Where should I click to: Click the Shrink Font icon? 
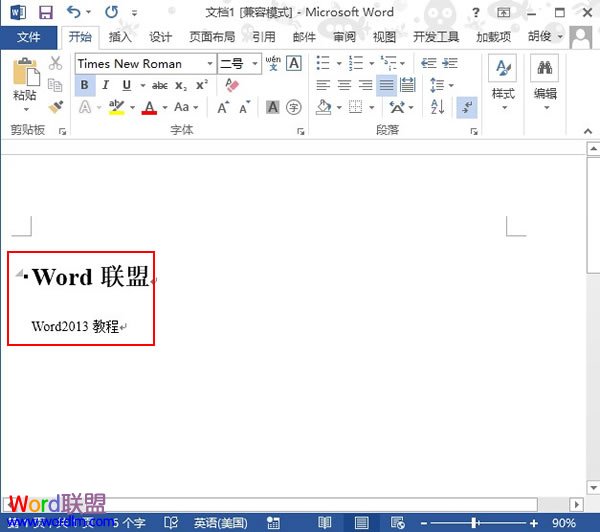(245, 108)
